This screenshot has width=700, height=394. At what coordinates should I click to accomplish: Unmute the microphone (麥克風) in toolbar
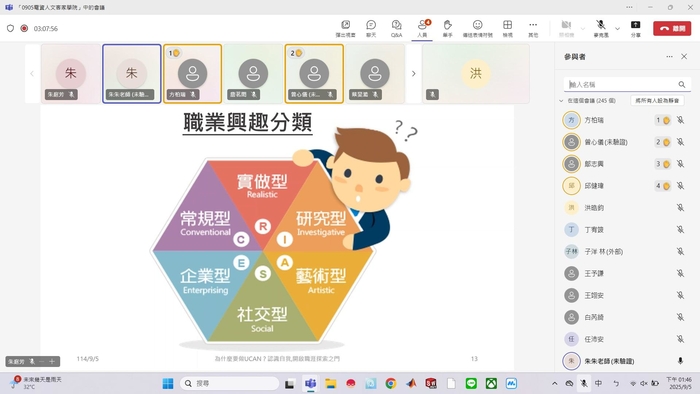click(601, 29)
